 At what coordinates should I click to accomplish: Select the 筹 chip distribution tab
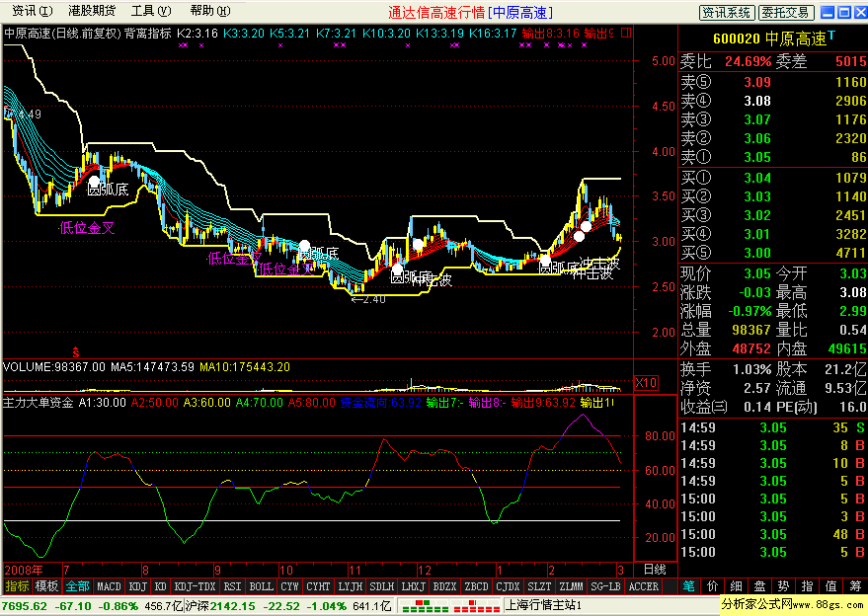point(855,586)
